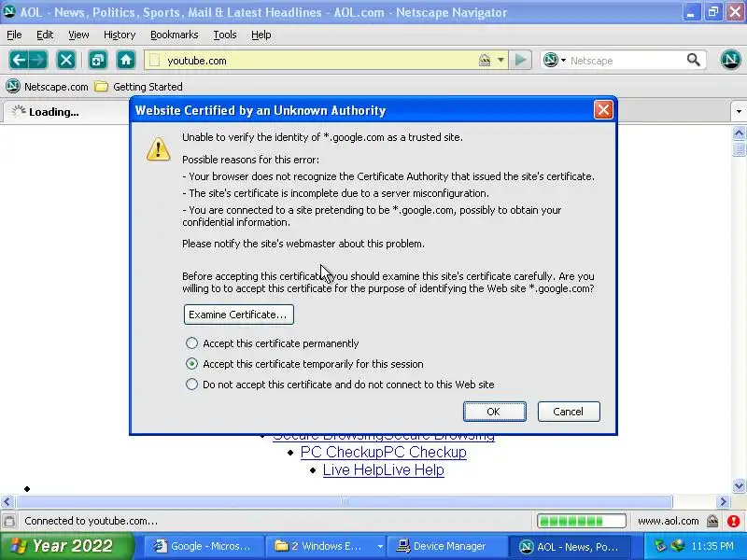Image resolution: width=747 pixels, height=560 pixels.
Task: Open the Edit menu
Action: 45,35
